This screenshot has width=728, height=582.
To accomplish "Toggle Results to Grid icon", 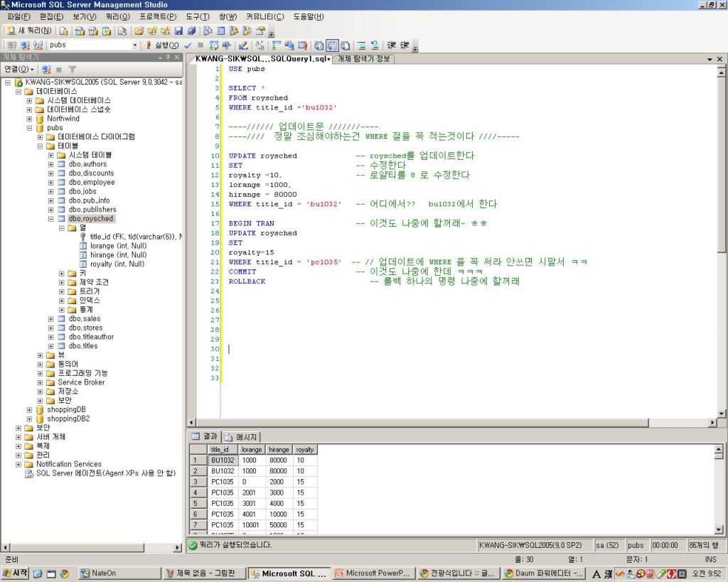I will pos(332,45).
